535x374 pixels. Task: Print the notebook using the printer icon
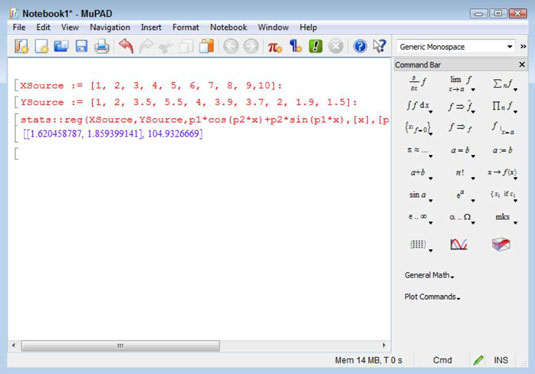tap(101, 46)
